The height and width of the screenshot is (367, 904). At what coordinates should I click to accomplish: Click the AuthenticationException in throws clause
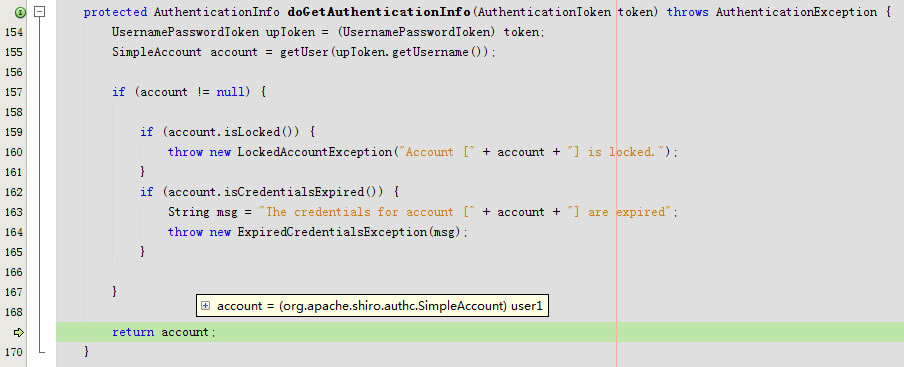(x=798, y=12)
